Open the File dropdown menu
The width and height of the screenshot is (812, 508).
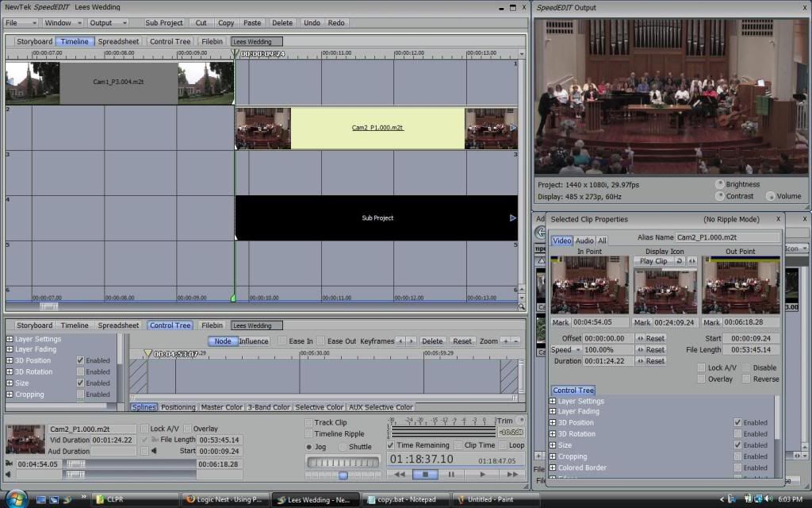21,23
